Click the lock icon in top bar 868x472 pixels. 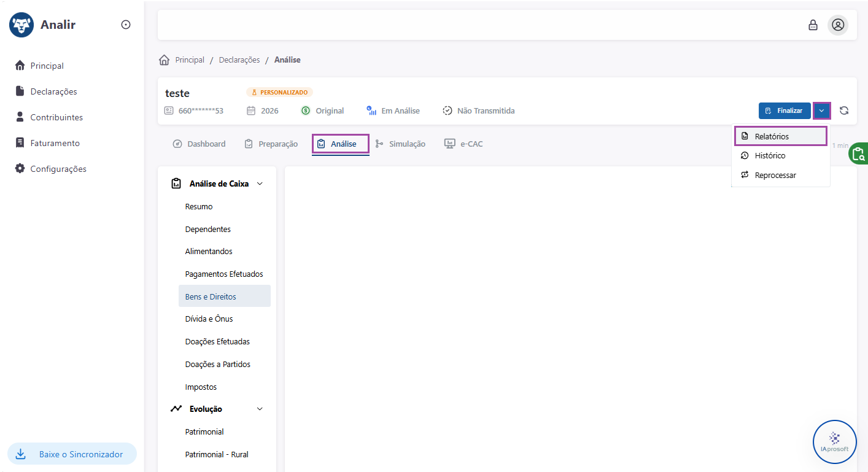click(x=813, y=25)
